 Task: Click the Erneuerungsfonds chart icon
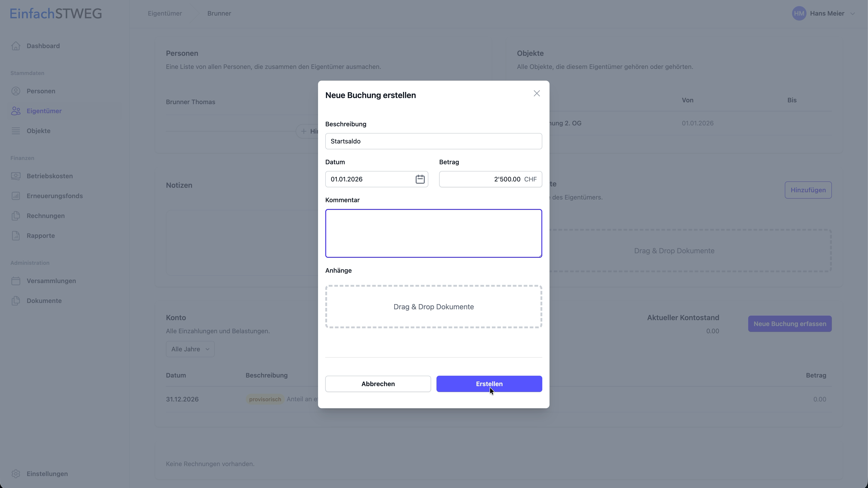16,196
